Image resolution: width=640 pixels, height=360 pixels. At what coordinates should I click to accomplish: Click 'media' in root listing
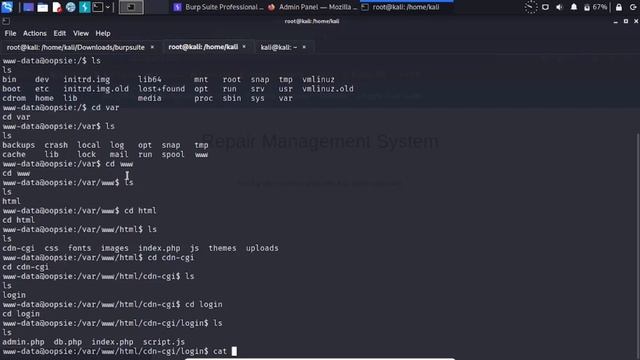click(x=149, y=98)
